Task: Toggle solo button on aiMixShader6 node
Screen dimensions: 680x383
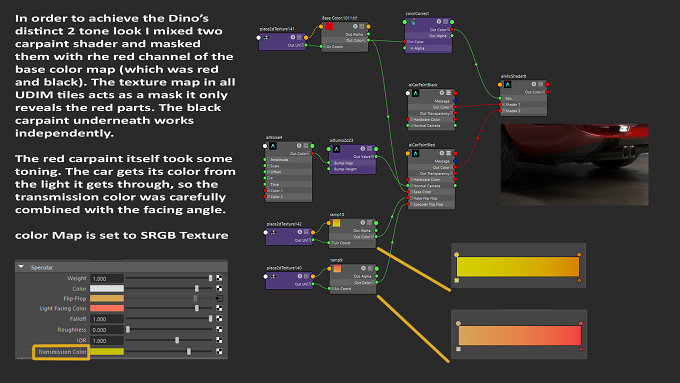Action: 534,84
